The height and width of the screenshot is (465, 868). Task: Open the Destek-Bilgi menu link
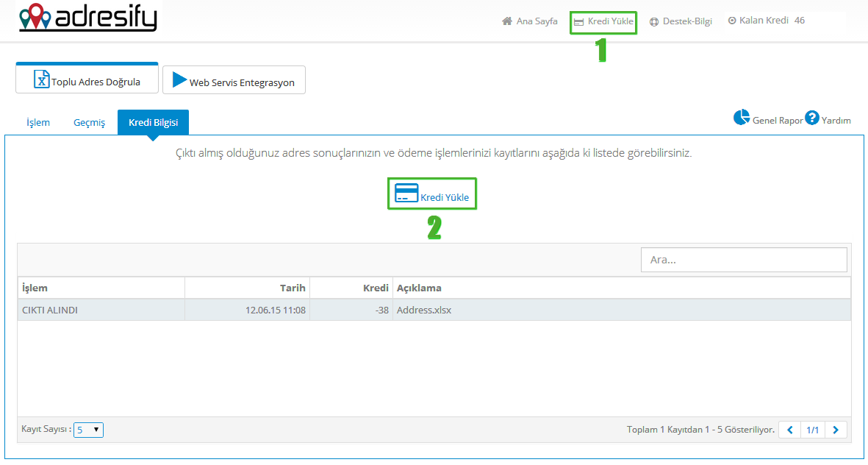[687, 21]
